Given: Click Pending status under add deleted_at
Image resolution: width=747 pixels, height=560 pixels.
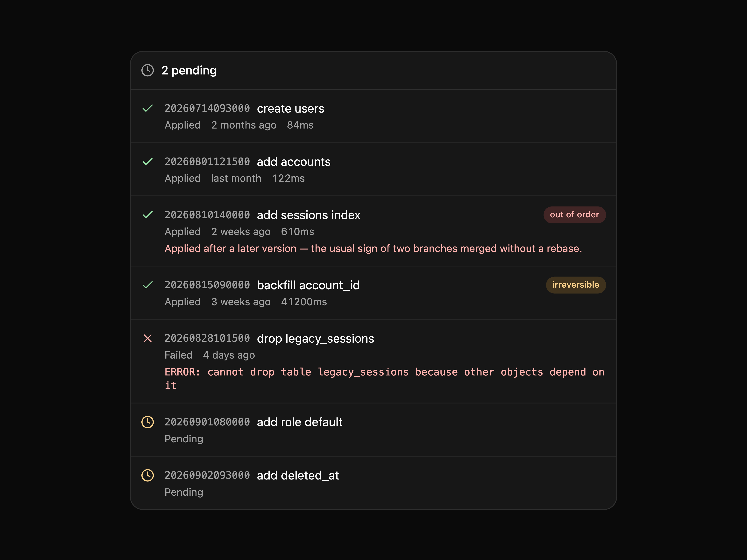Looking at the screenshot, I should click(184, 492).
